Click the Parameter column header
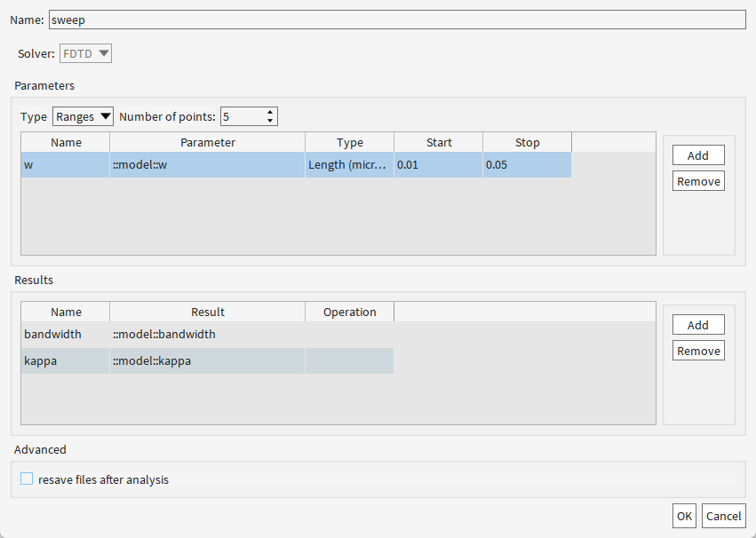 pyautogui.click(x=207, y=143)
